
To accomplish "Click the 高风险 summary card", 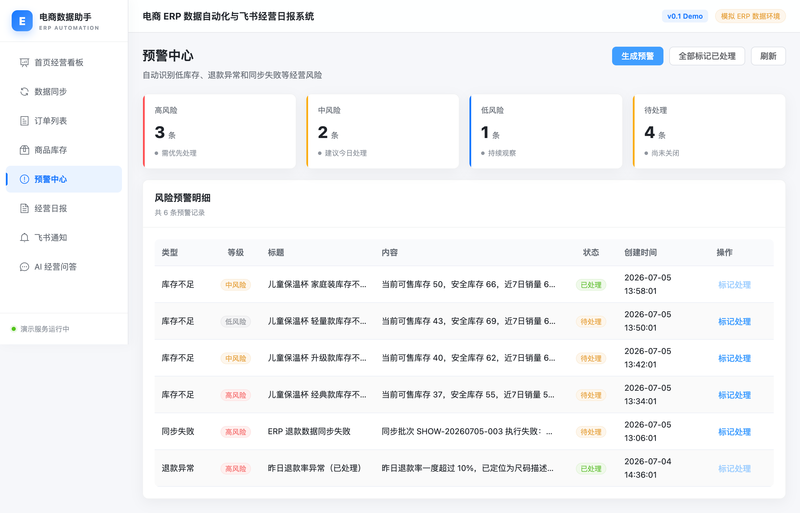I will [x=219, y=131].
